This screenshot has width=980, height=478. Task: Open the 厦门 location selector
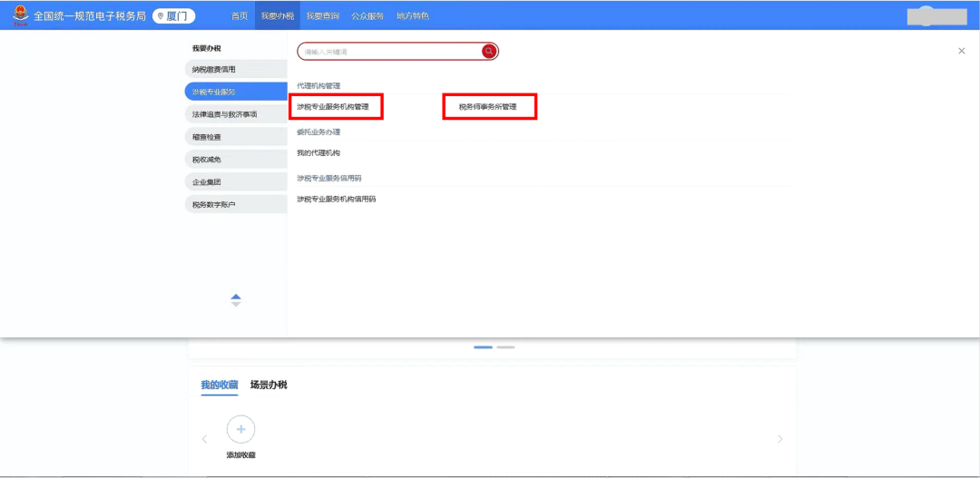point(173,16)
